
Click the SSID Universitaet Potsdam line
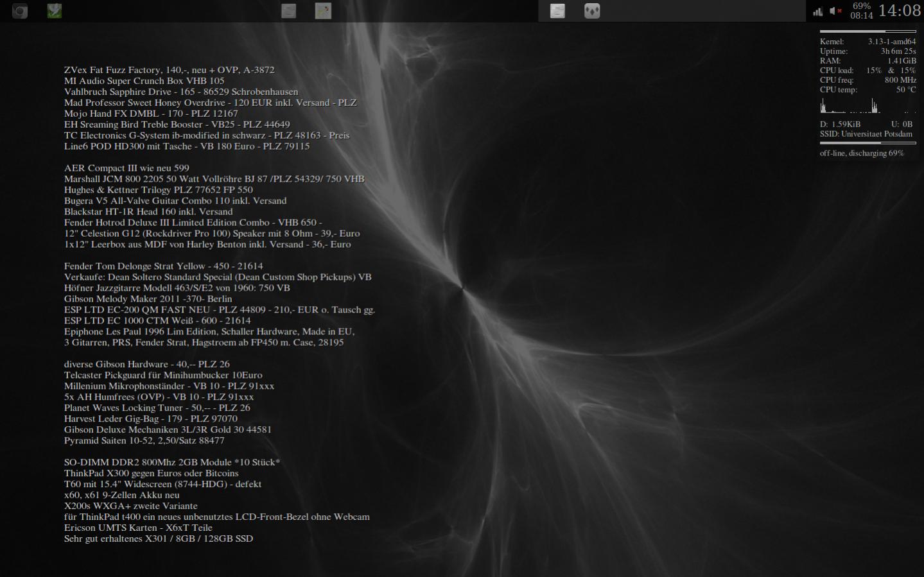pyautogui.click(x=866, y=134)
